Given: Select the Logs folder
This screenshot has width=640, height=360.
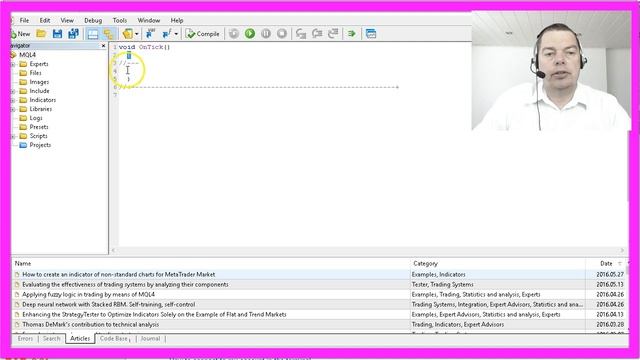Looking at the screenshot, I should point(36,118).
